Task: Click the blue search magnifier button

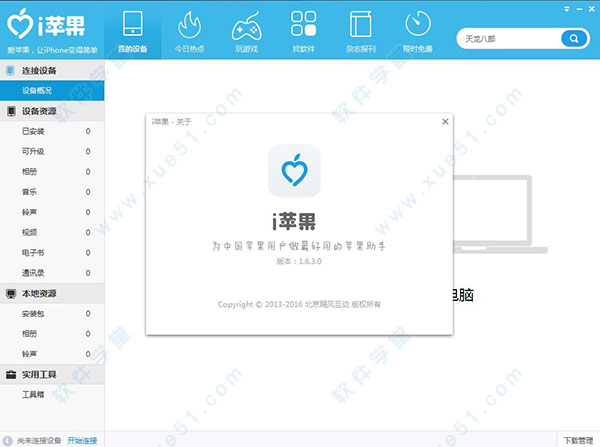Action: point(574,39)
